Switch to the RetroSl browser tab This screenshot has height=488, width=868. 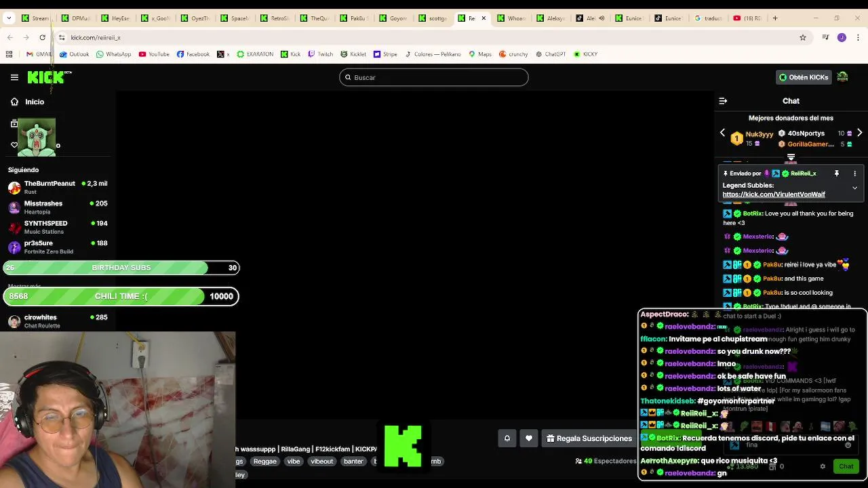275,18
